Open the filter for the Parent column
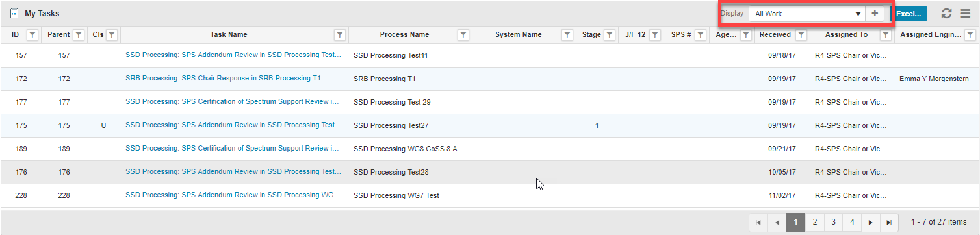 [79, 35]
